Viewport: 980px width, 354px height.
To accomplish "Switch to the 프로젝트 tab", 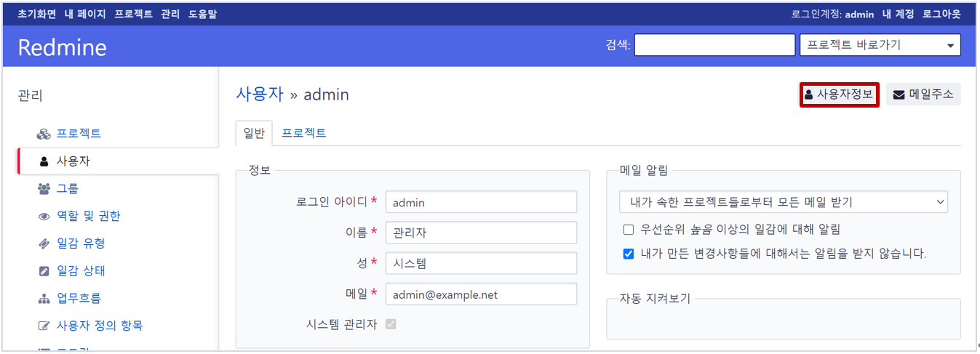I will coord(304,133).
